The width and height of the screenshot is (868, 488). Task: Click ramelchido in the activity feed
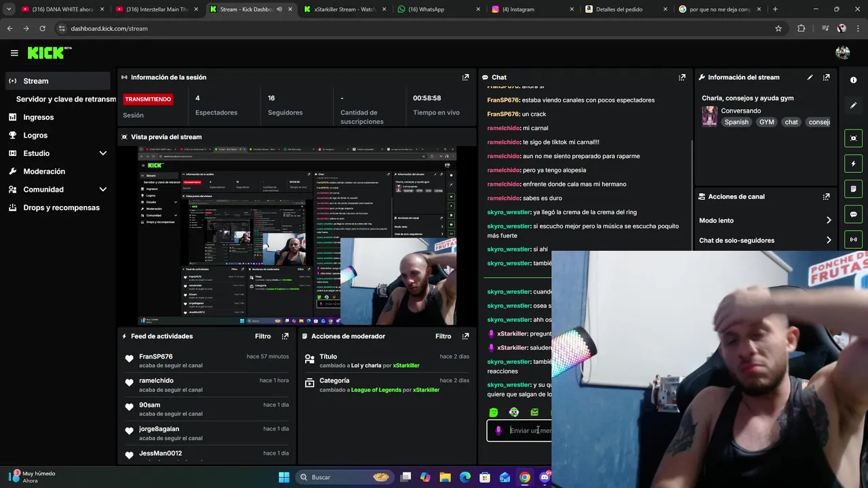click(x=156, y=381)
